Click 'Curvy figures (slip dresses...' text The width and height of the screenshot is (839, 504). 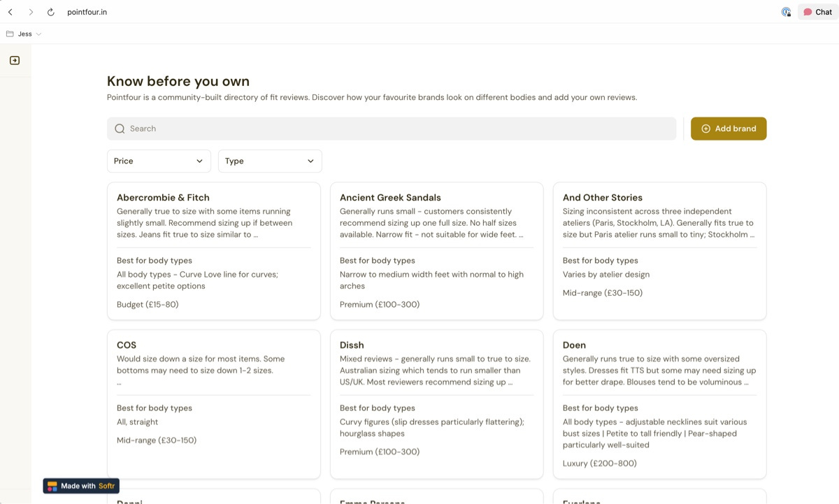(x=432, y=428)
